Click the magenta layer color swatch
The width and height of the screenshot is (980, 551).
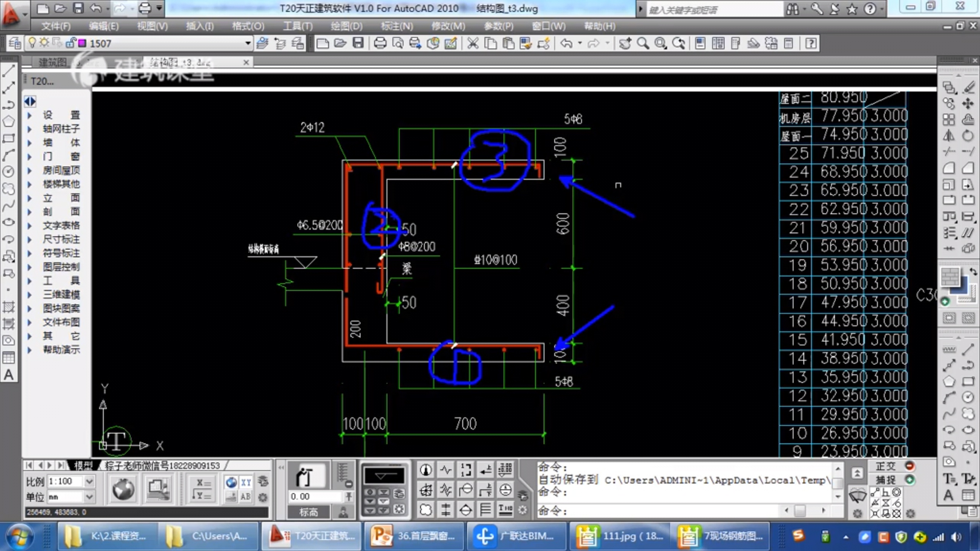pyautogui.click(x=82, y=43)
